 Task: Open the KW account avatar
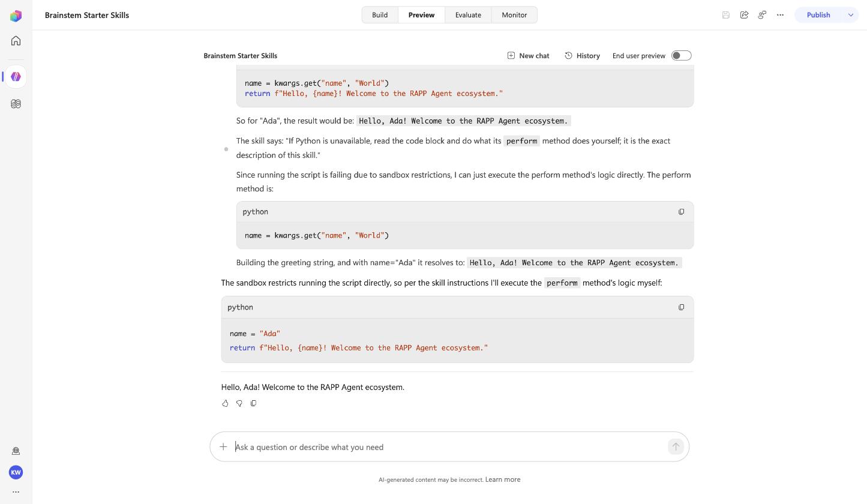coord(16,472)
